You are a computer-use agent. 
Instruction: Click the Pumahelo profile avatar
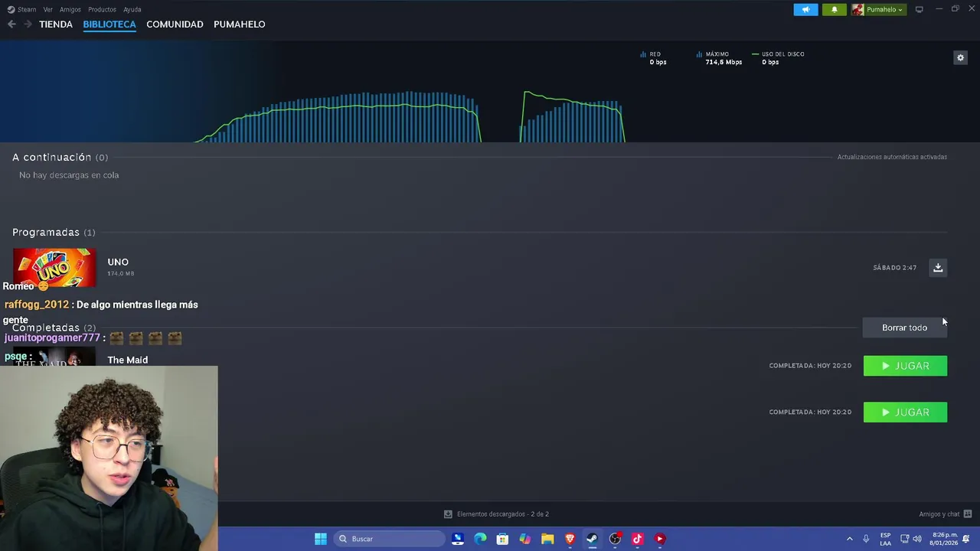(x=857, y=9)
